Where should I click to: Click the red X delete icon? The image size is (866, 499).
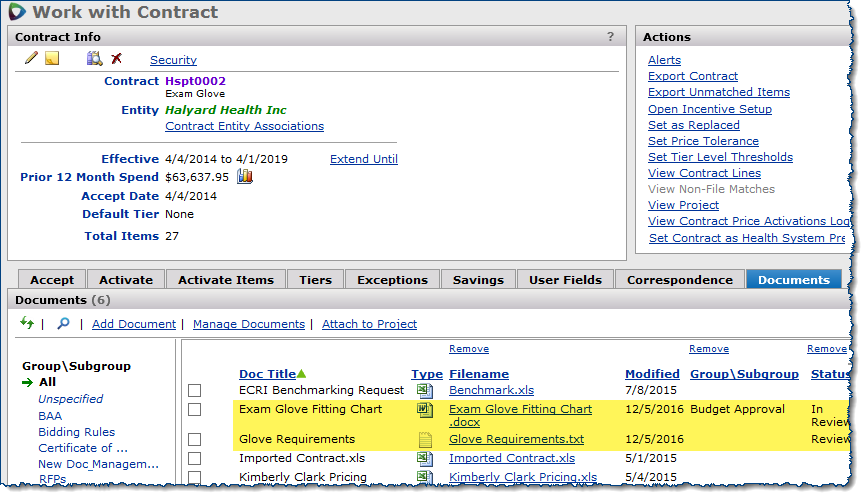(x=117, y=59)
